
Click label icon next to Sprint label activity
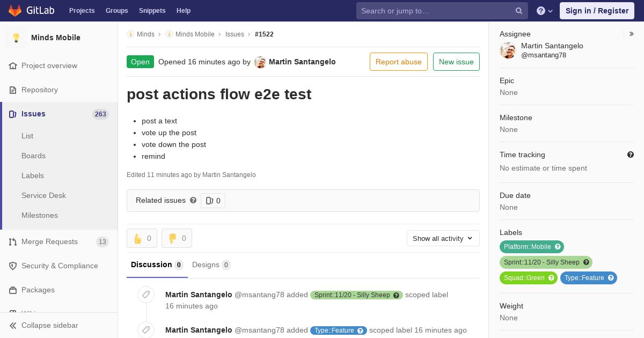(x=146, y=295)
